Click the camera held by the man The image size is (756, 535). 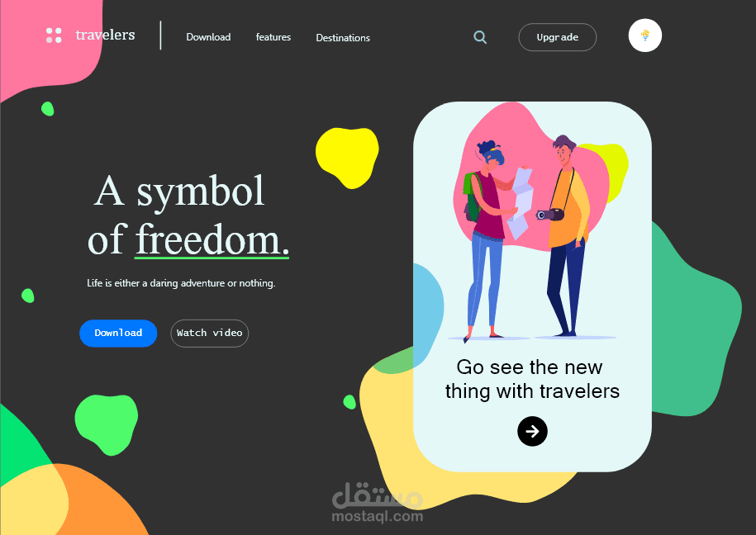tap(549, 215)
